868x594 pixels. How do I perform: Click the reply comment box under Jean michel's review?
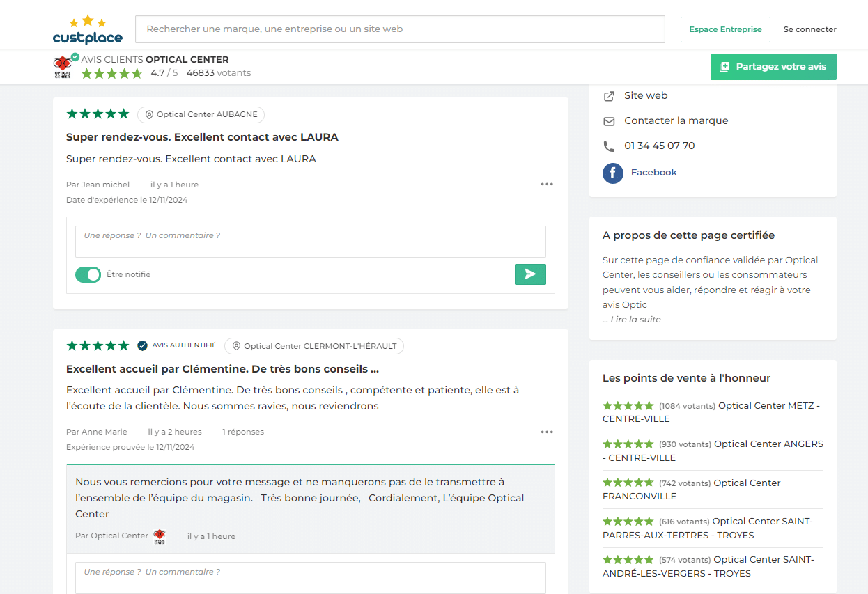310,241
